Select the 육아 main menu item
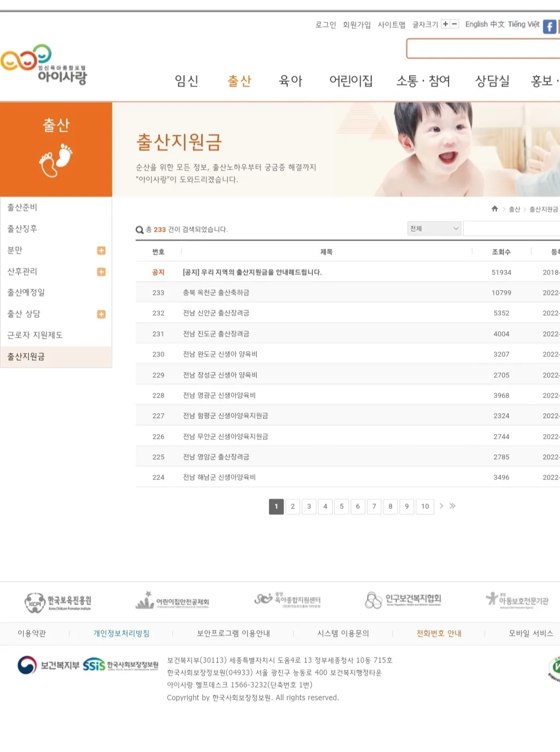 [x=290, y=81]
